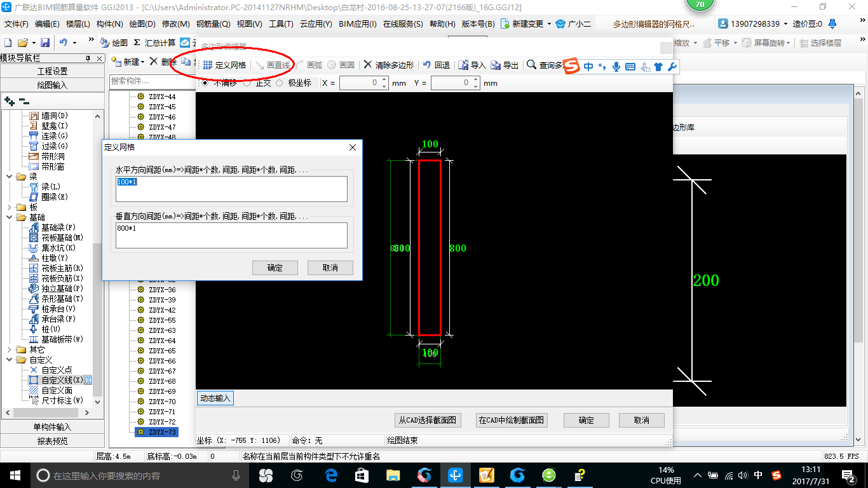Viewport: 868px width, 488px height.
Task: Click the Sogou skin shirt icon
Action: [x=658, y=66]
